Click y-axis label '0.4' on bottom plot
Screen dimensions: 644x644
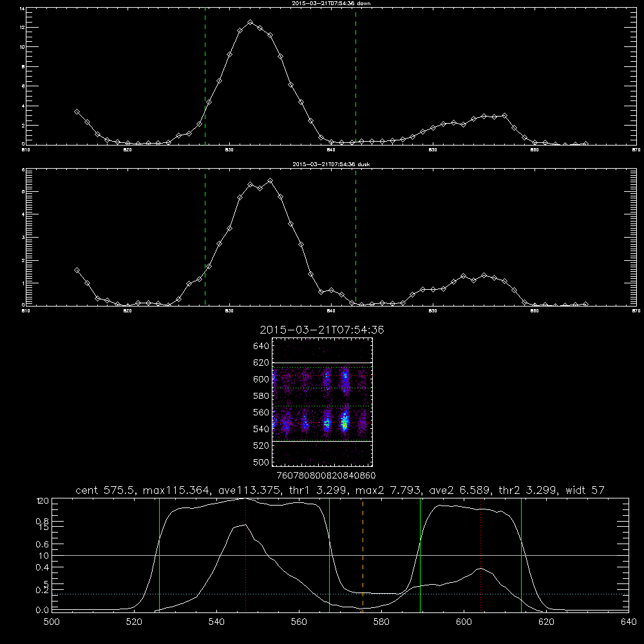click(43, 567)
